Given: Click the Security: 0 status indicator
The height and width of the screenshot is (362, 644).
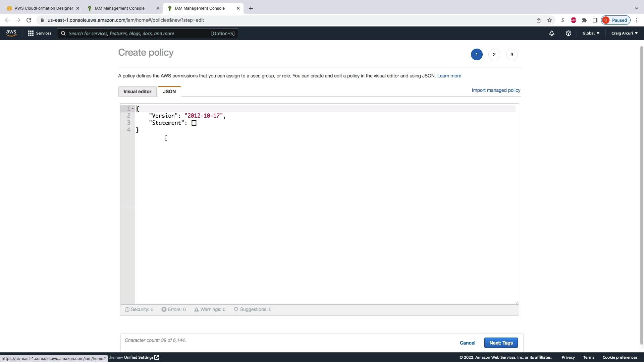Looking at the screenshot, I should point(139,309).
